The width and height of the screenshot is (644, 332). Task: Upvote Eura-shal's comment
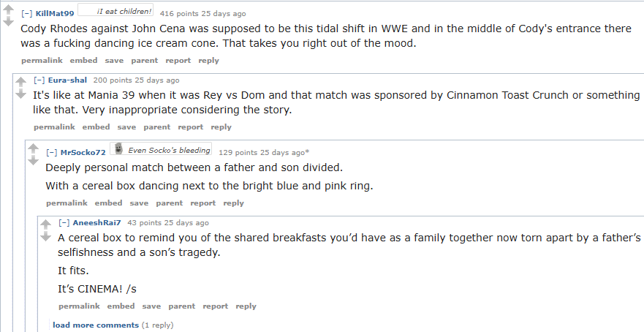[20, 82]
